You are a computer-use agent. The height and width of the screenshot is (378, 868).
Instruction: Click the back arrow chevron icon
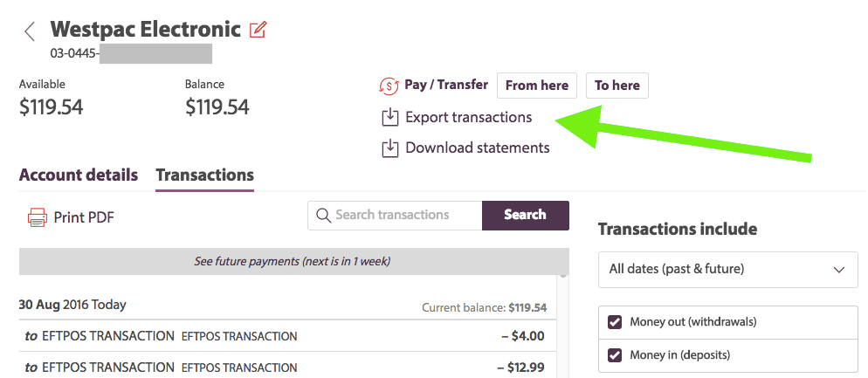coord(30,32)
